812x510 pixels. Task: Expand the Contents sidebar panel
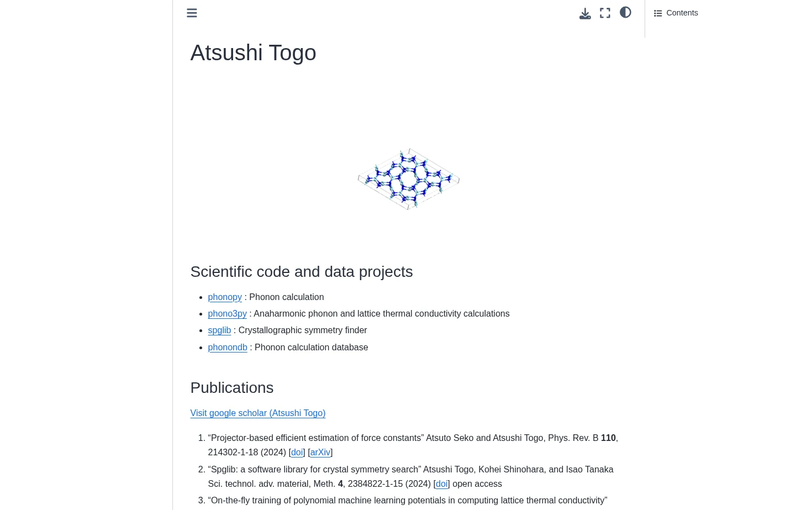click(676, 13)
